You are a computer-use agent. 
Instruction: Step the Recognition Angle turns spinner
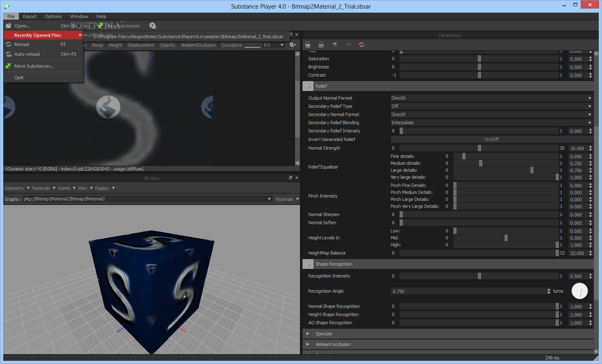pyautogui.click(x=549, y=291)
